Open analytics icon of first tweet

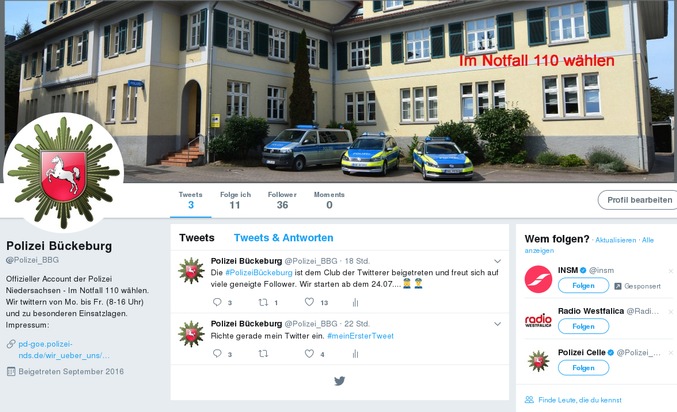(x=355, y=302)
